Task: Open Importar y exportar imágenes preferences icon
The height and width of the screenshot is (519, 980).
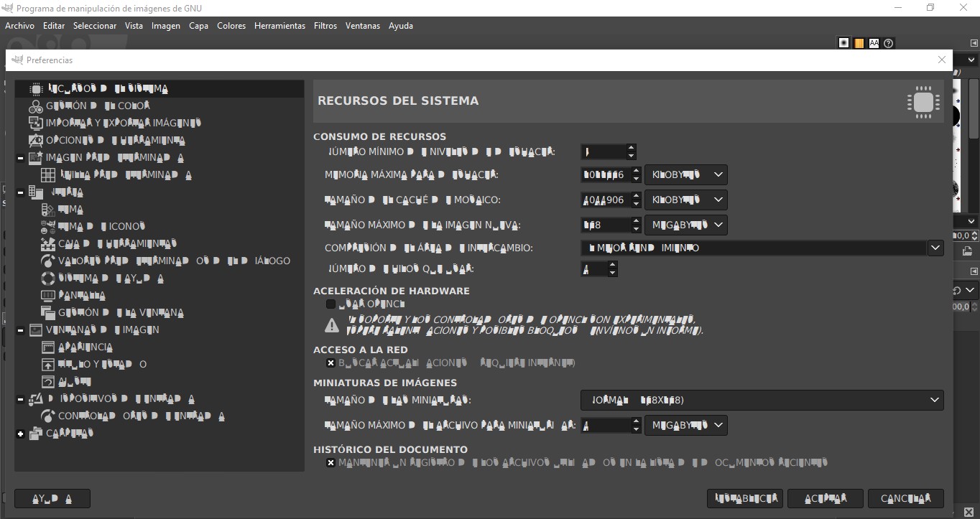Action: coord(36,123)
